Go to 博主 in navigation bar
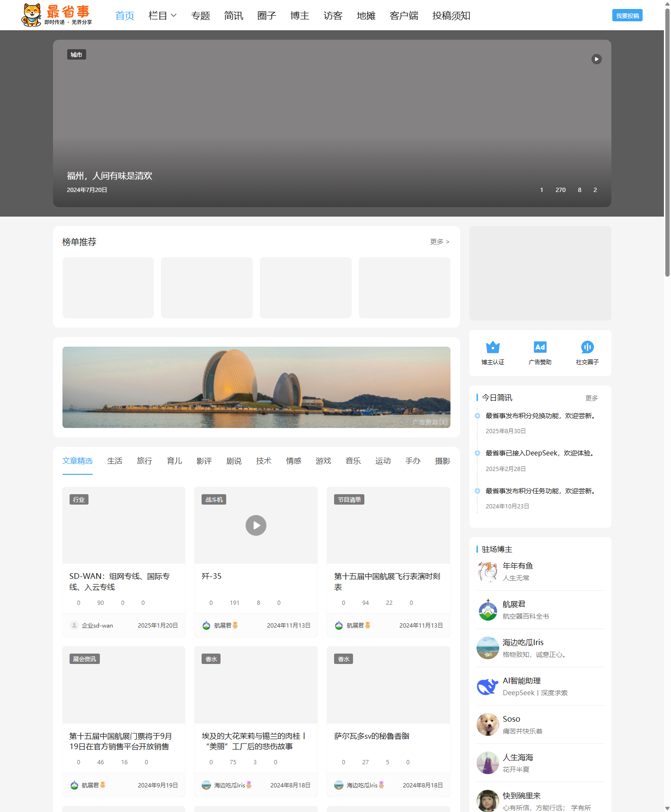The height and width of the screenshot is (812, 671). tap(300, 16)
